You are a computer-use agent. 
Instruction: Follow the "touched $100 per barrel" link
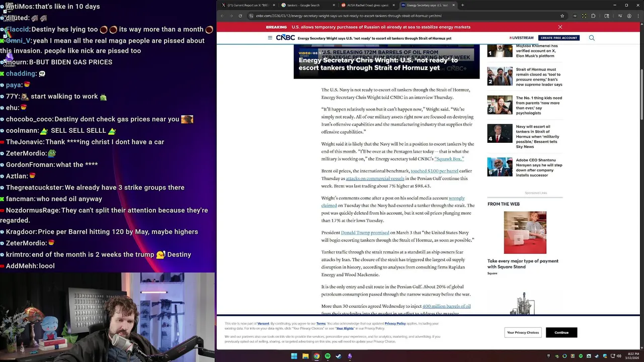434,171
